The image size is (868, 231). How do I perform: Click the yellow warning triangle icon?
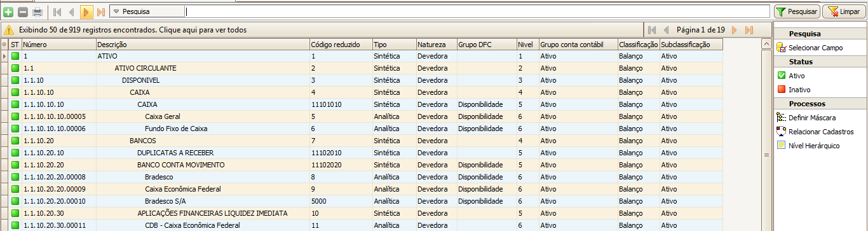coord(10,30)
